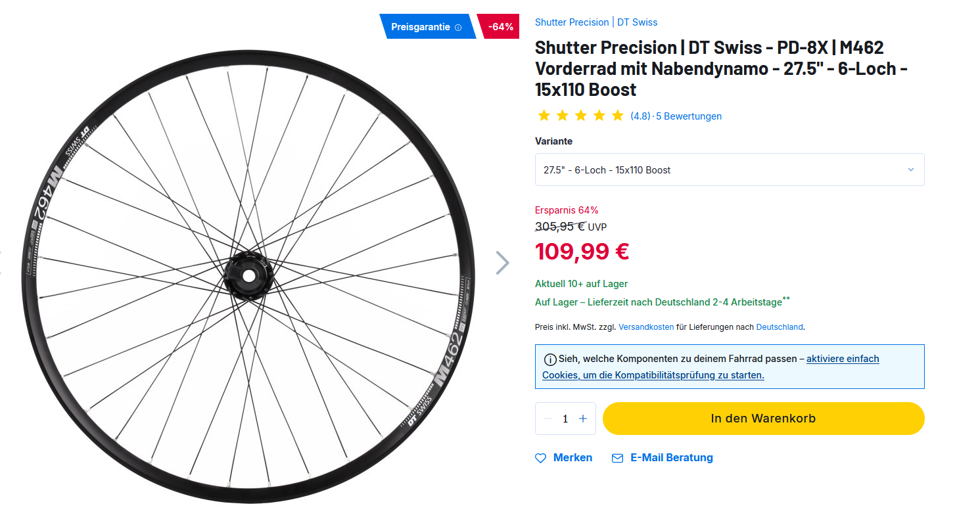Click the heart icon for Merken
Viewport: 980px width, 523px height.
(x=541, y=458)
